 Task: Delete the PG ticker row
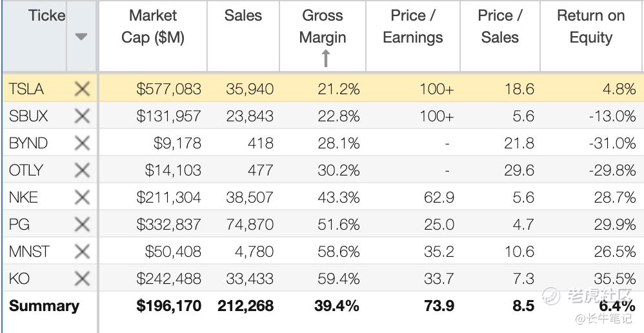click(x=82, y=225)
